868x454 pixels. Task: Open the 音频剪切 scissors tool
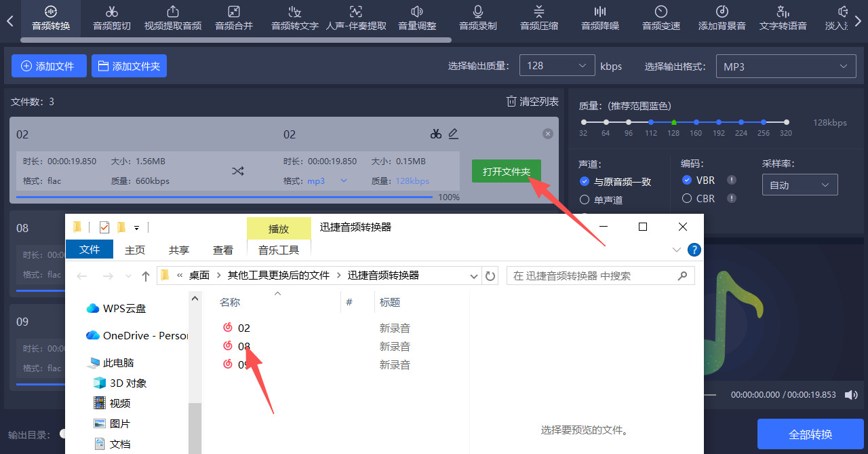(112, 18)
